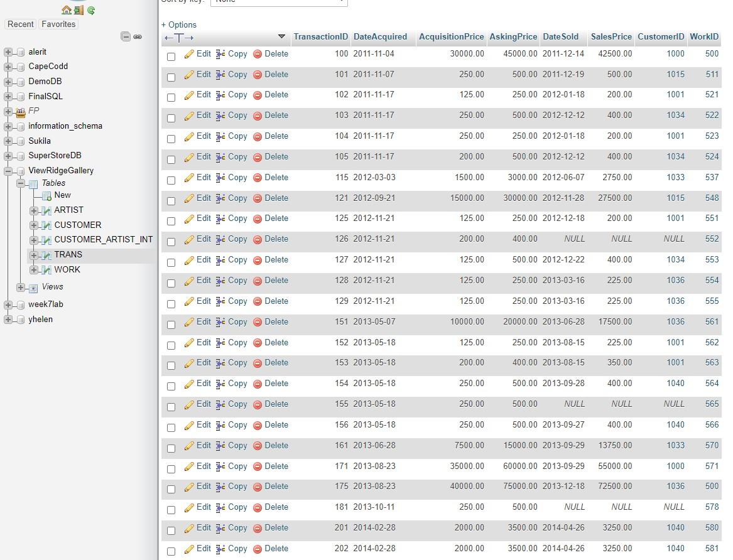The height and width of the screenshot is (560, 733).
Task: Expand the Options section above the results
Action: click(180, 24)
